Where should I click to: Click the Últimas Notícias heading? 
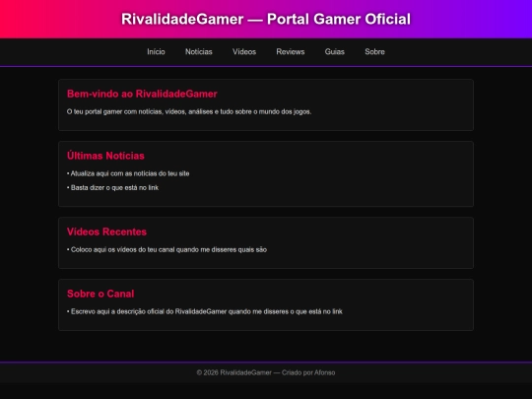pyautogui.click(x=105, y=156)
